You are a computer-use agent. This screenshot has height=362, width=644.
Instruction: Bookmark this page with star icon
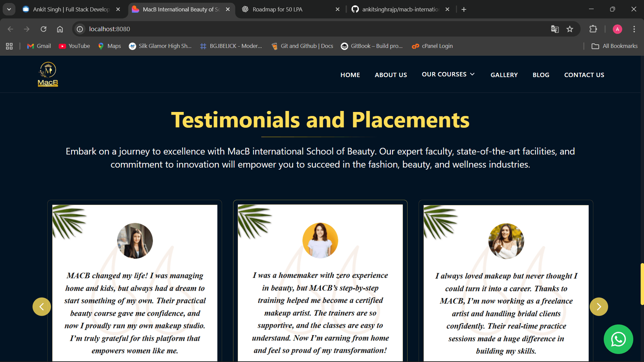coord(570,29)
